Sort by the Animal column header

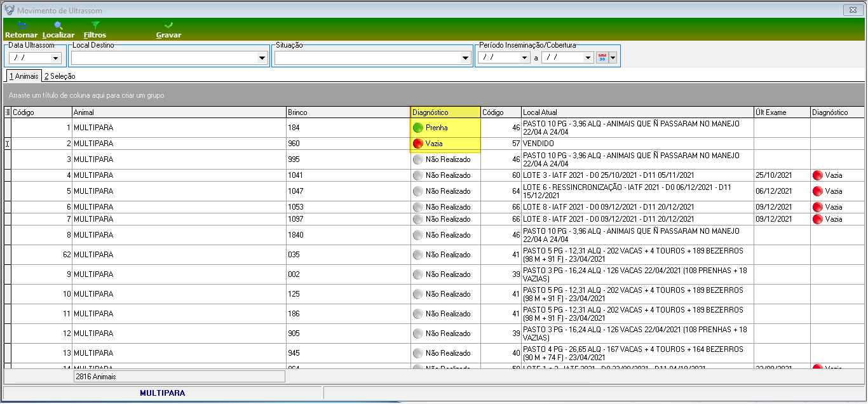(179, 112)
